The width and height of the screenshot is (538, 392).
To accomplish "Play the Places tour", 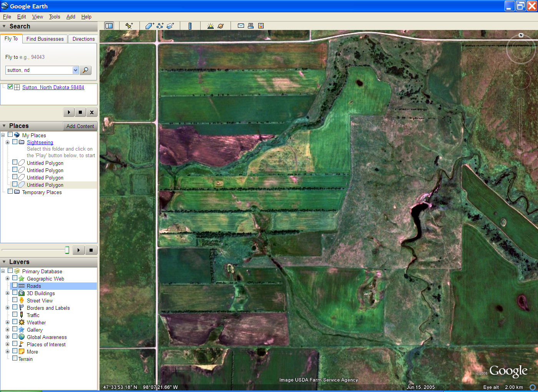I will 78,250.
